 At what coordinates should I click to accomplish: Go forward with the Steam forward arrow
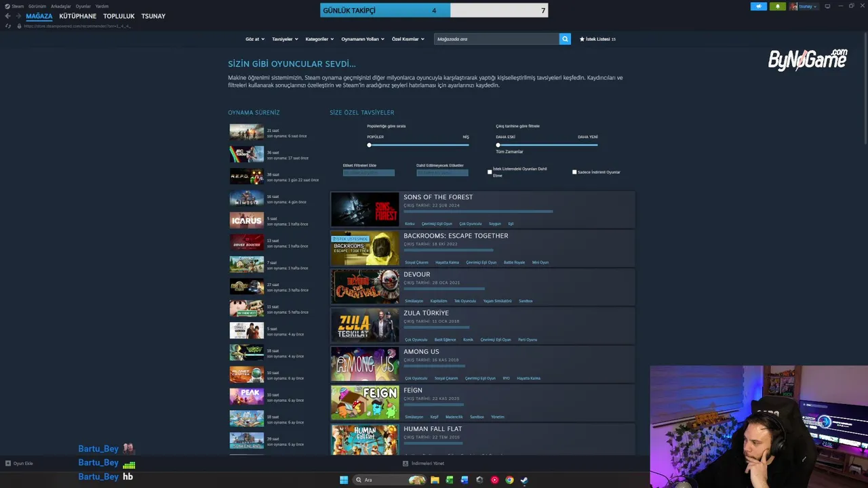click(18, 16)
